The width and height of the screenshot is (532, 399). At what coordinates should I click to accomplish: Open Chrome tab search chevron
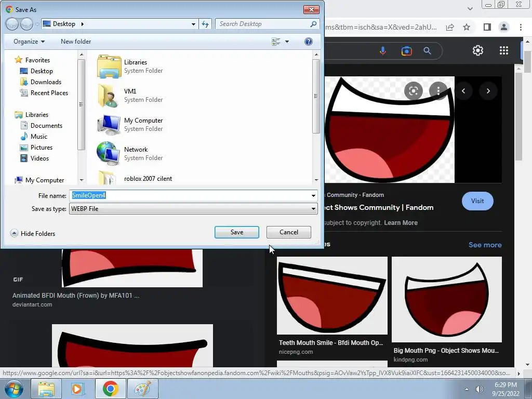click(470, 9)
